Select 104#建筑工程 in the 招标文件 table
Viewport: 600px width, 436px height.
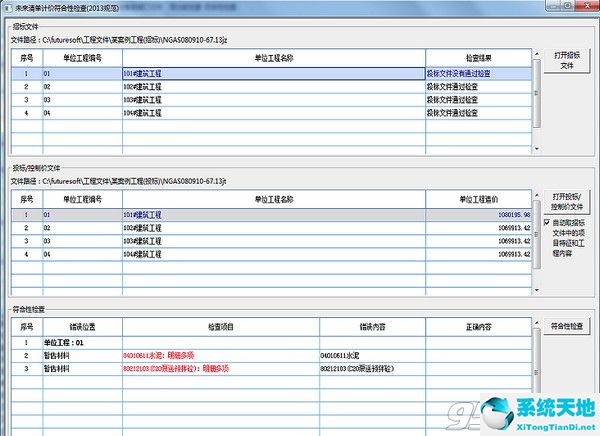tap(274, 113)
